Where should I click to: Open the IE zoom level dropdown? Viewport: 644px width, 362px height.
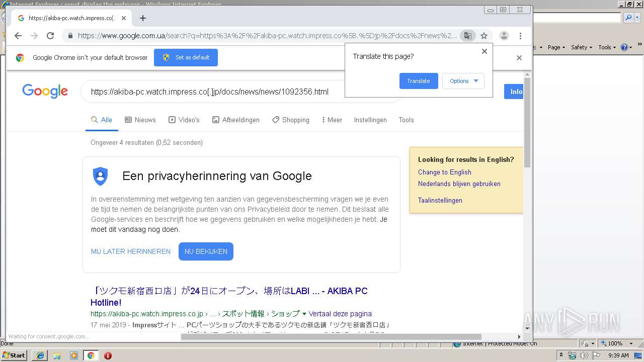[x=631, y=343]
